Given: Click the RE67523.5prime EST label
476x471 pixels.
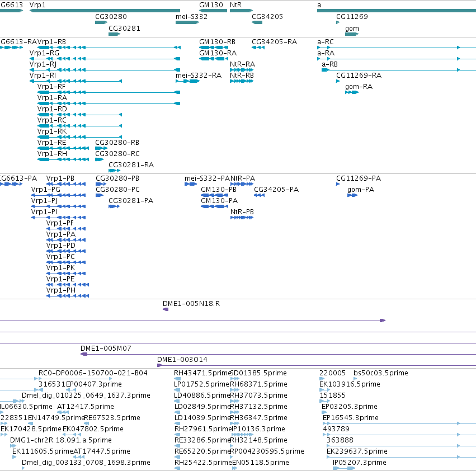Looking at the screenshot, I should click(x=112, y=418).
